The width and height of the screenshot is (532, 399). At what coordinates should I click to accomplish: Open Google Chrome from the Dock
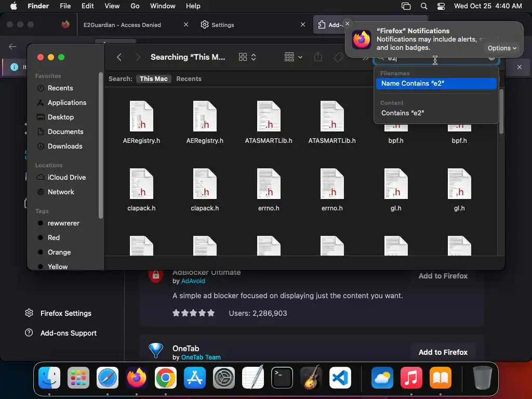pos(166,378)
